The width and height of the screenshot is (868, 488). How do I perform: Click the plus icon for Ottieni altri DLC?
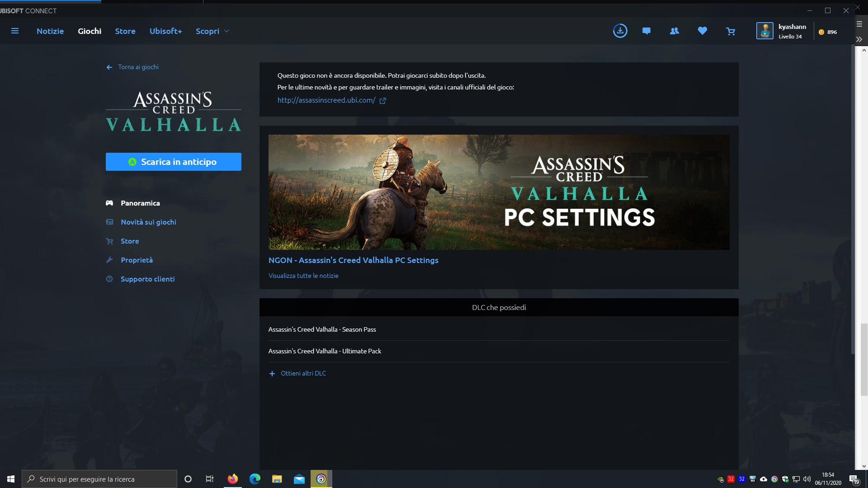[x=272, y=374]
